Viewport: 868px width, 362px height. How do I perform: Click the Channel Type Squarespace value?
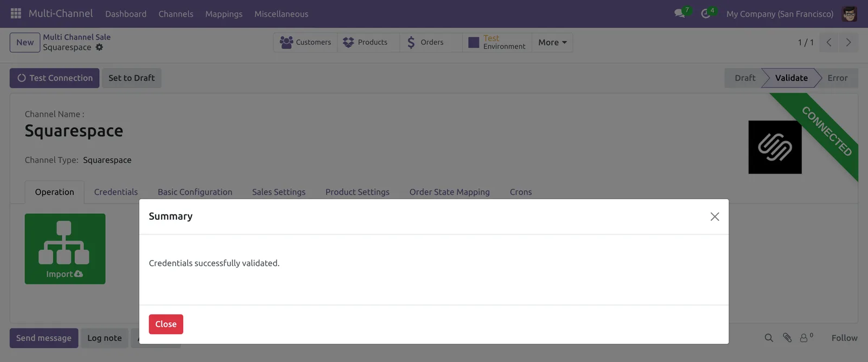tap(107, 160)
